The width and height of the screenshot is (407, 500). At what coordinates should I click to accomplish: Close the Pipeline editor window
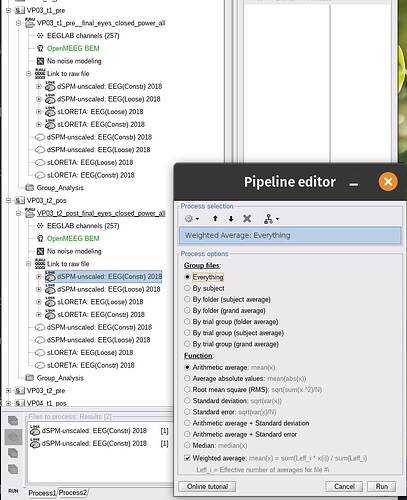pos(388,182)
